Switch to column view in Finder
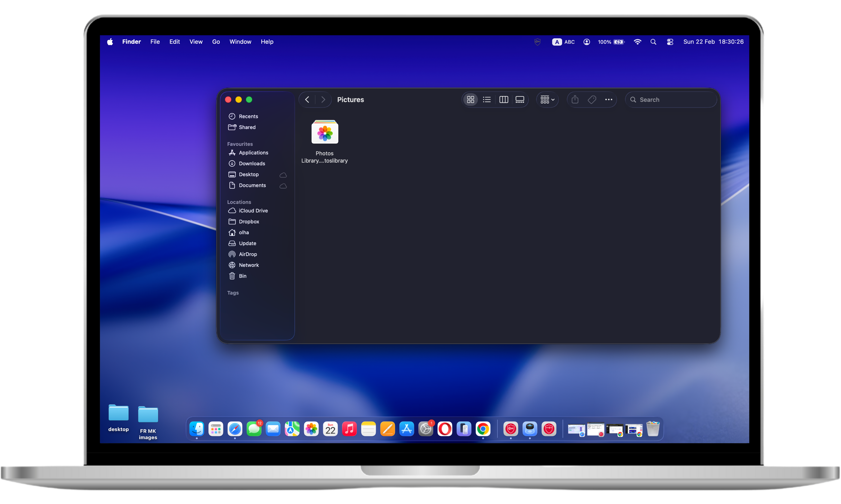 click(504, 99)
